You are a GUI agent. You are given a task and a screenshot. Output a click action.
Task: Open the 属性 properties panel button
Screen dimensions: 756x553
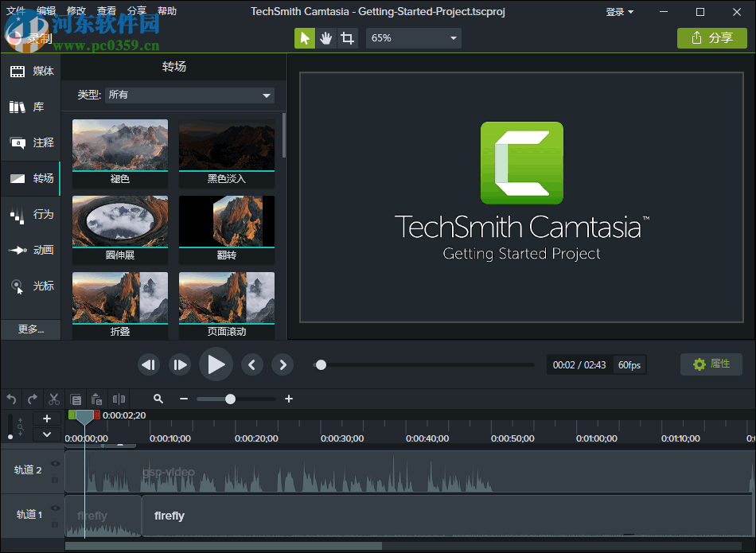(711, 364)
